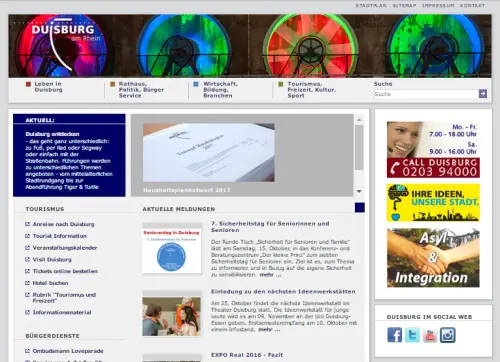Open the Veranstaltungskalender link
The image size is (500, 362).
coord(65,248)
